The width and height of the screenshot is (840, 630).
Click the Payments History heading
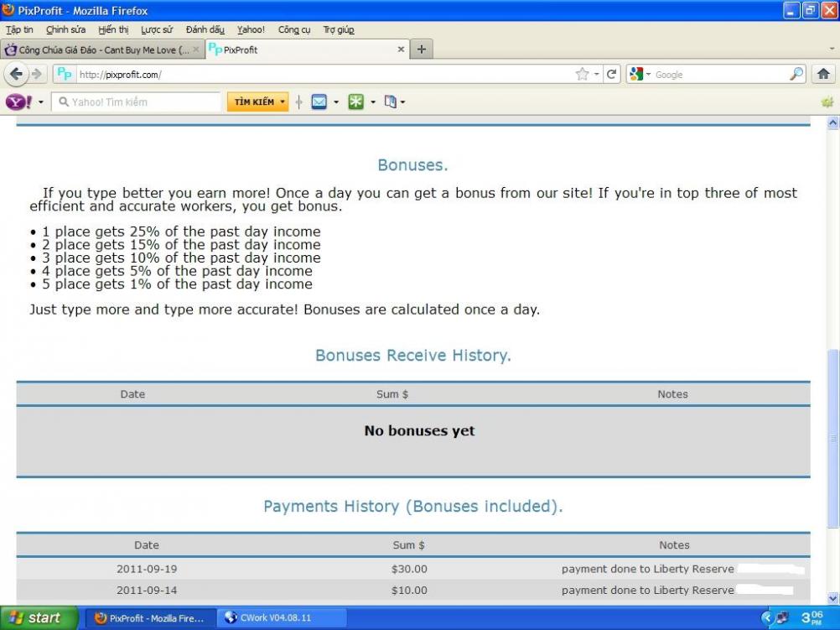coord(413,506)
